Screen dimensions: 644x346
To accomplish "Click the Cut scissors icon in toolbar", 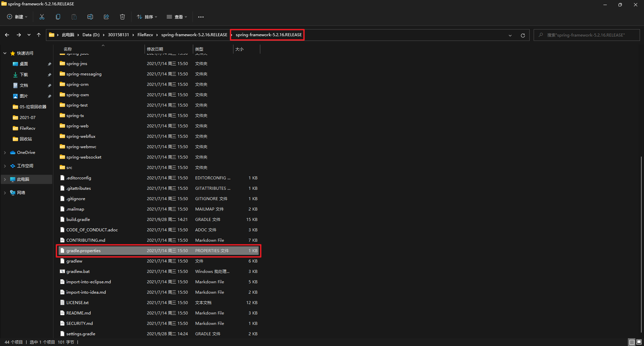I will (42, 17).
